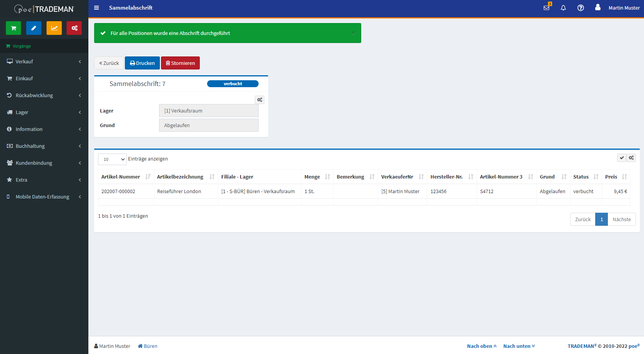Viewport: 644px width, 354px height.
Task: Open Kundenbindung in the sidebar
Action: pos(44,163)
